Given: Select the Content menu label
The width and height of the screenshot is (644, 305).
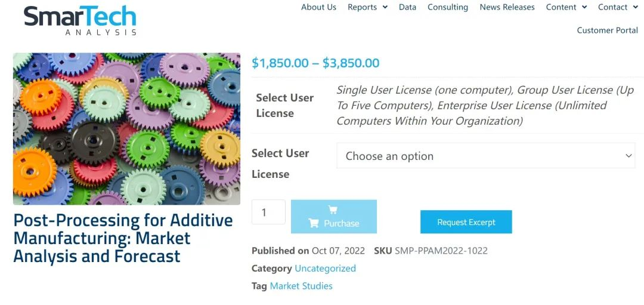Looking at the screenshot, I should 561,7.
